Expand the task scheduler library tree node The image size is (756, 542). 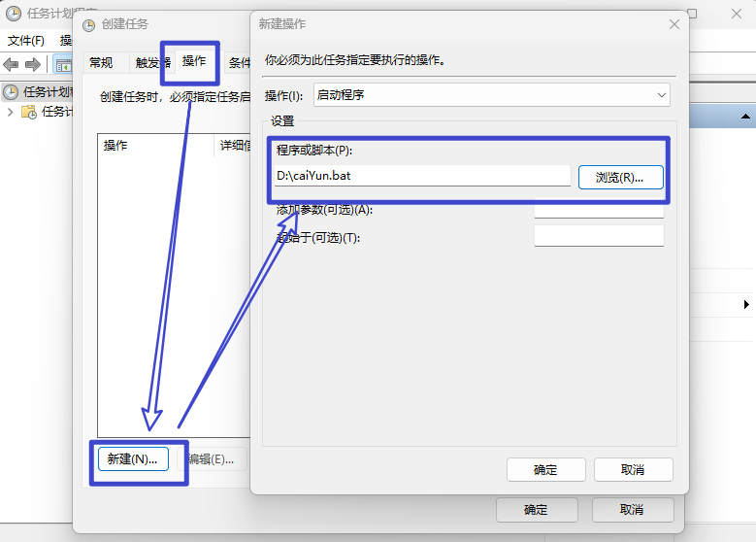[10, 112]
